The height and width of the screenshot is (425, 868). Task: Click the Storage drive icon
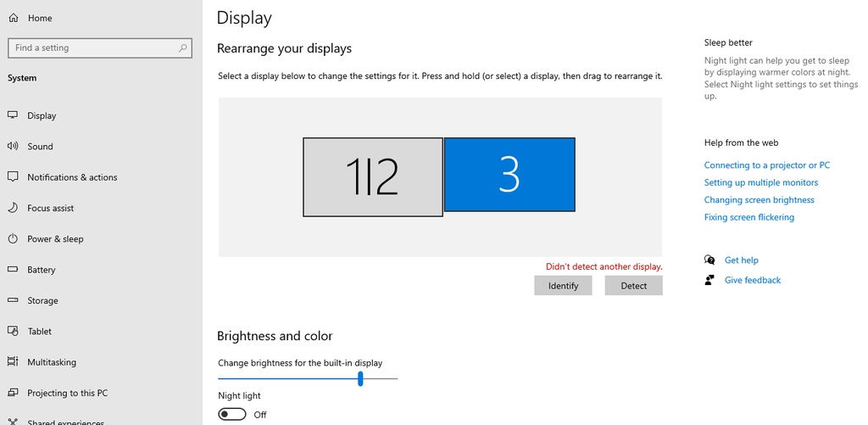(13, 300)
